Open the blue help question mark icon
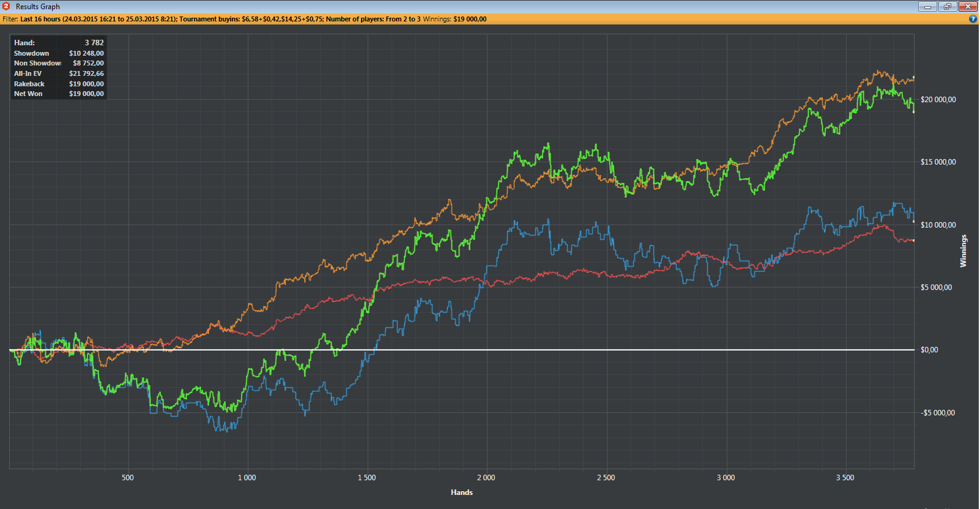The width and height of the screenshot is (980, 509). click(973, 19)
